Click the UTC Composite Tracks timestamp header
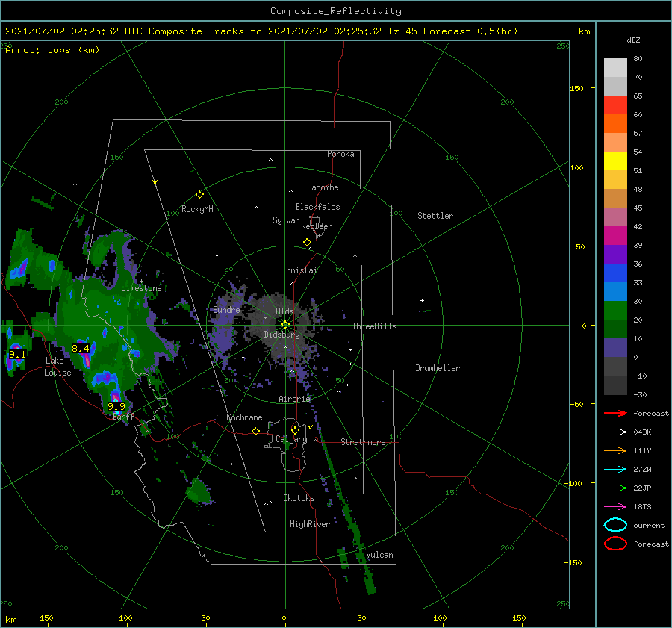Screen dimensions: 672x628 click(x=261, y=31)
